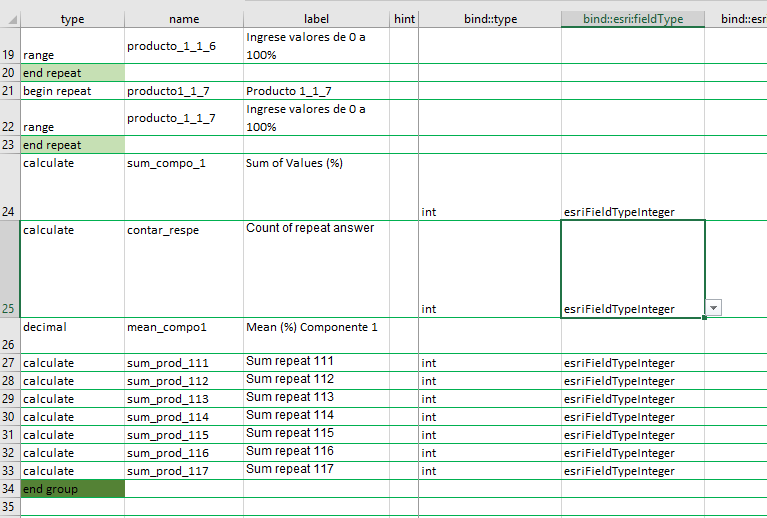767x518 pixels.
Task: Select row header 34
Action: (10, 489)
